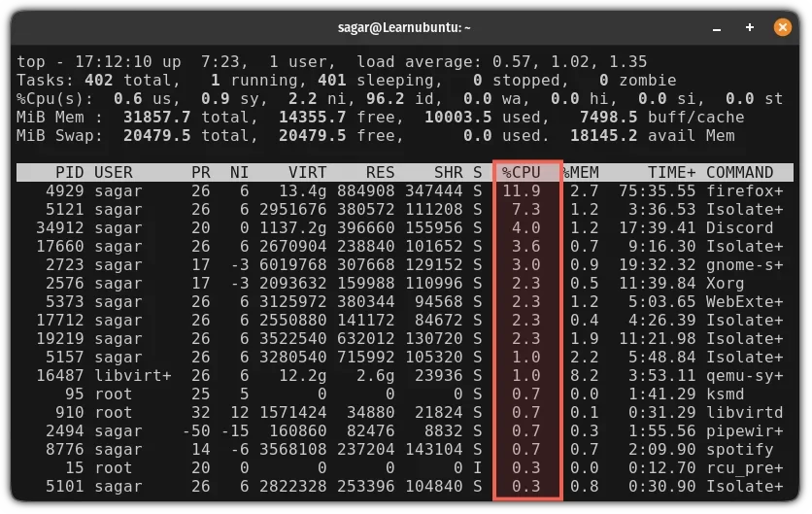Screen dimensions: 812x514
Task: Click the 96.2 id CPU idle value
Action: [386, 98]
